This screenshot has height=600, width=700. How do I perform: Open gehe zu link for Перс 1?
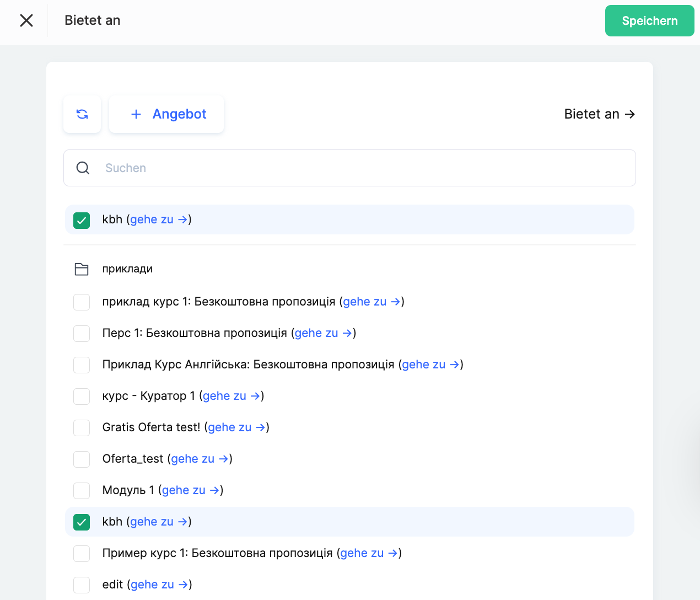pyautogui.click(x=323, y=333)
